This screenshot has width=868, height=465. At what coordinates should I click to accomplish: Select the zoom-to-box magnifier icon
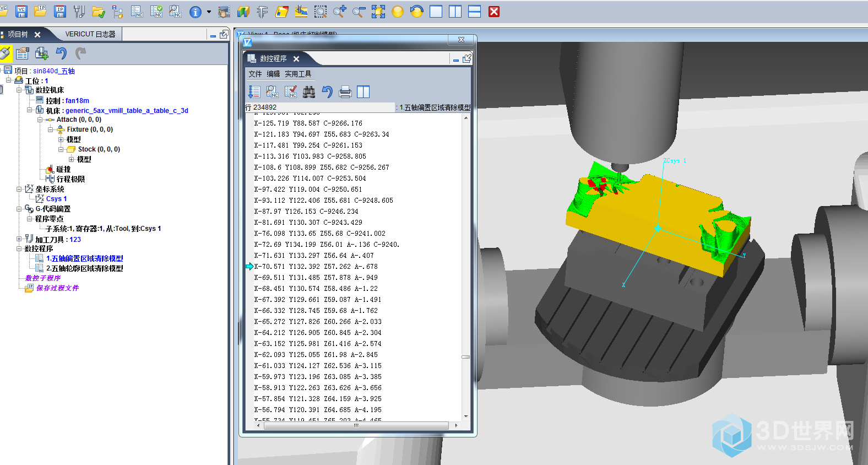(320, 11)
